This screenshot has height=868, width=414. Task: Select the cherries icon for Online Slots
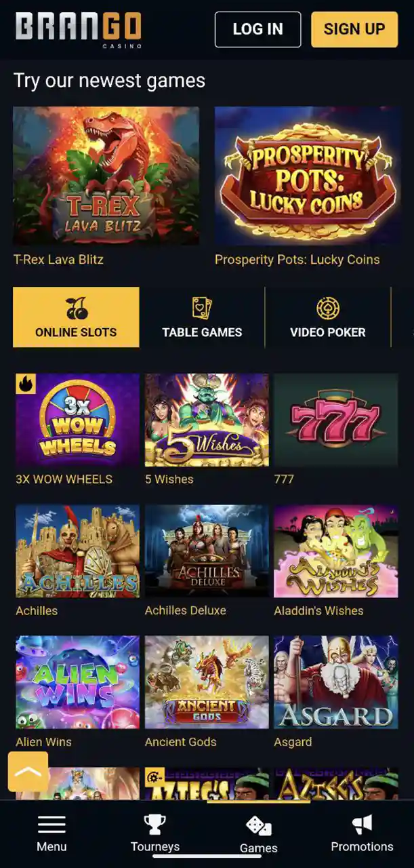[x=77, y=309]
